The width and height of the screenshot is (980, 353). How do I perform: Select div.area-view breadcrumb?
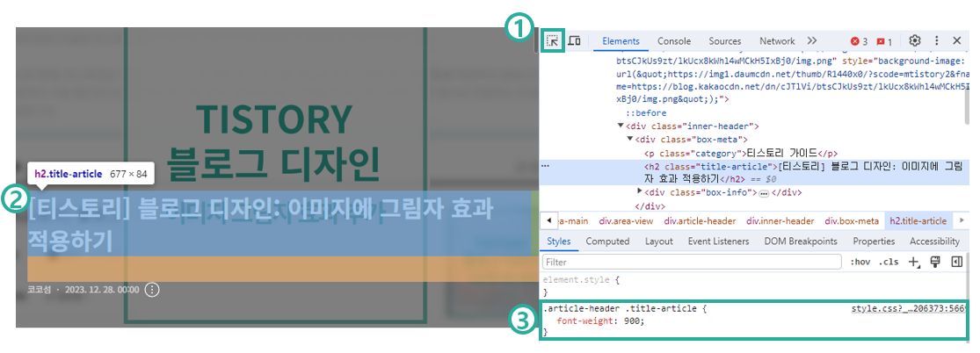point(626,221)
